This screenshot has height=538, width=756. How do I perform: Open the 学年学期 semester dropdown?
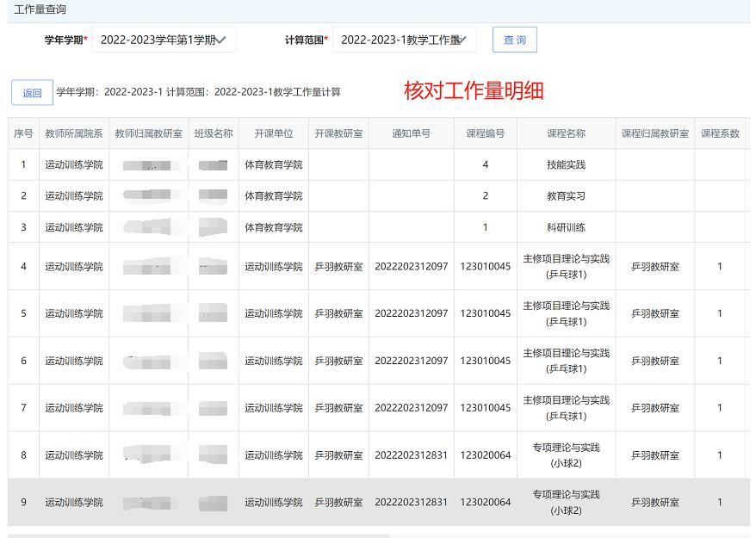(x=164, y=40)
